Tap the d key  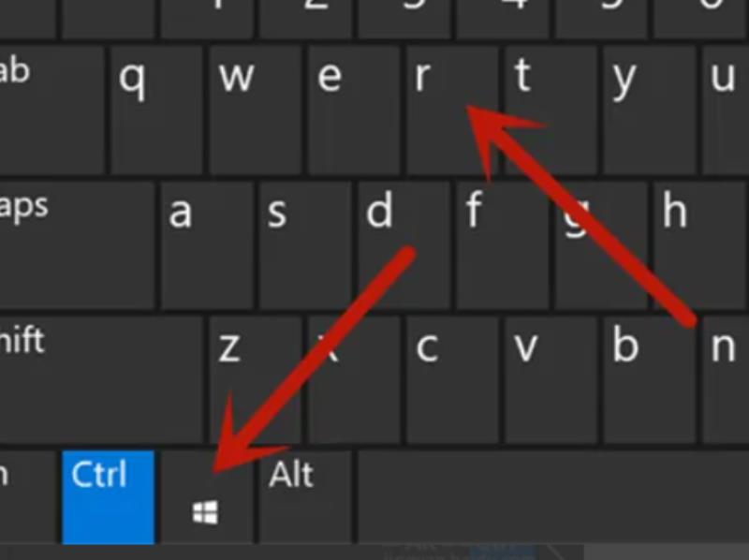point(404,245)
